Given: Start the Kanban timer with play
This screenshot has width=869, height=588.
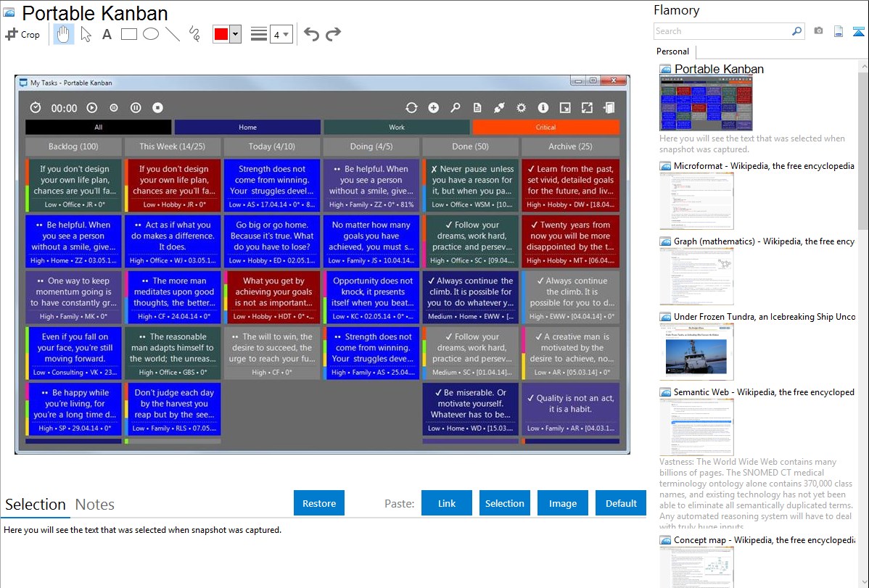Looking at the screenshot, I should 92,107.
